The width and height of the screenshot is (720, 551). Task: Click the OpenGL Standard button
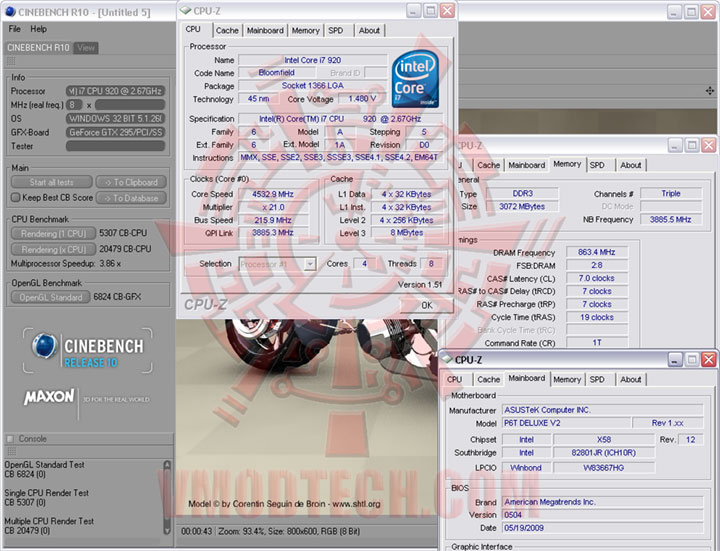(x=51, y=298)
